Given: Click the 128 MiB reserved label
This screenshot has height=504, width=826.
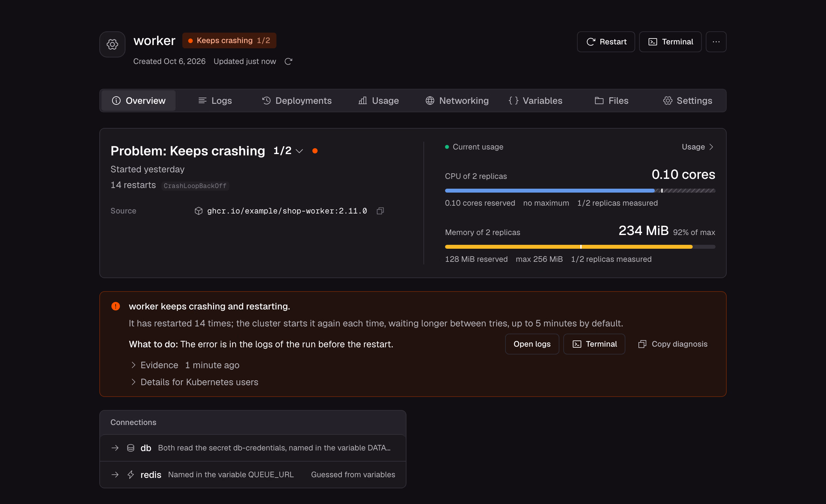Looking at the screenshot, I should click(x=476, y=259).
